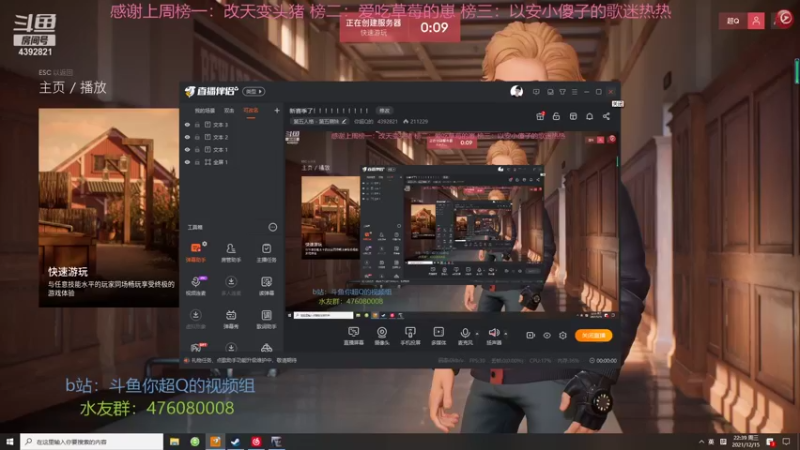Open the Action Center notification icon
This screenshot has width=800, height=450.
coord(787,442)
